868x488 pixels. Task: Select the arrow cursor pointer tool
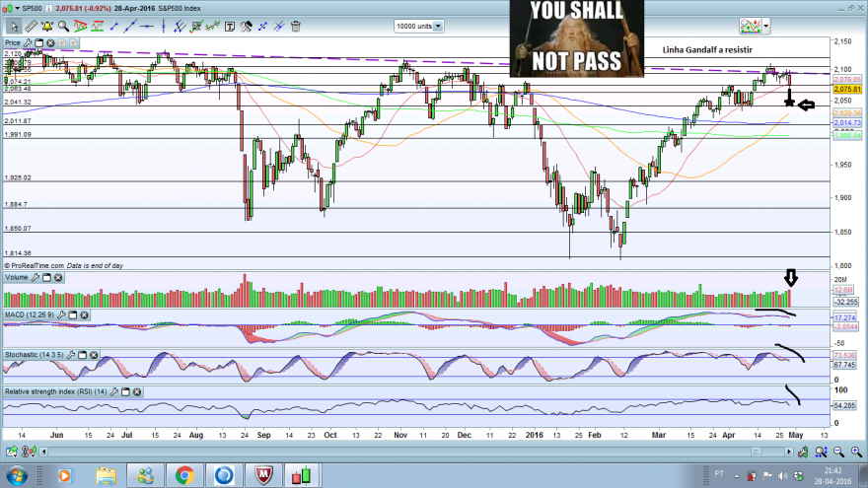pos(14,26)
